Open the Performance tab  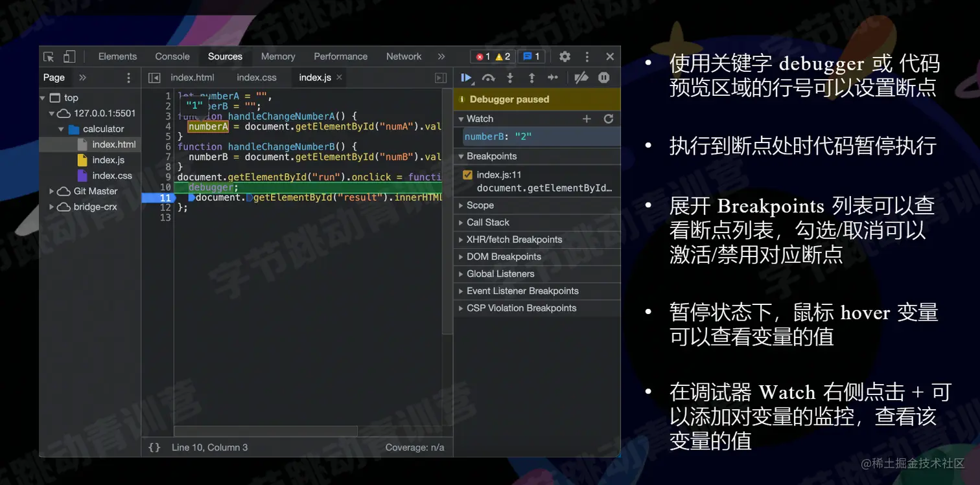(341, 57)
